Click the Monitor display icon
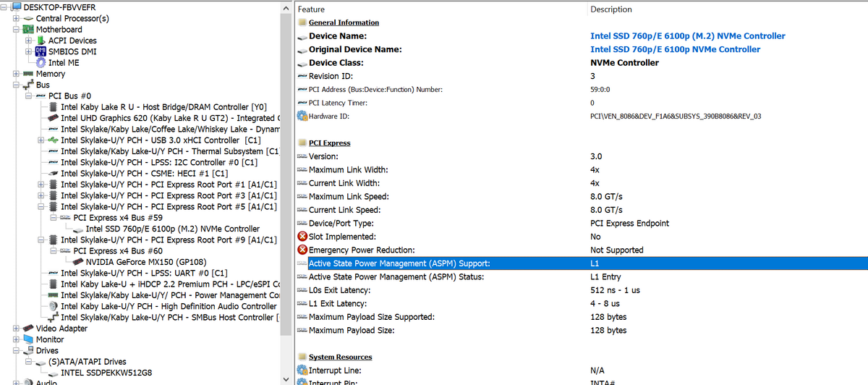The width and height of the screenshot is (868, 385). tap(28, 339)
